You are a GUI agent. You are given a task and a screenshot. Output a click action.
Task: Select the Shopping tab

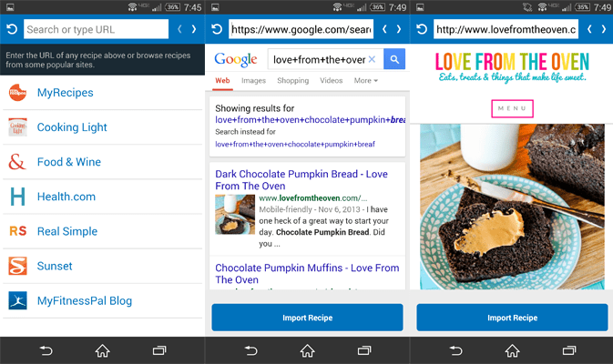292,80
